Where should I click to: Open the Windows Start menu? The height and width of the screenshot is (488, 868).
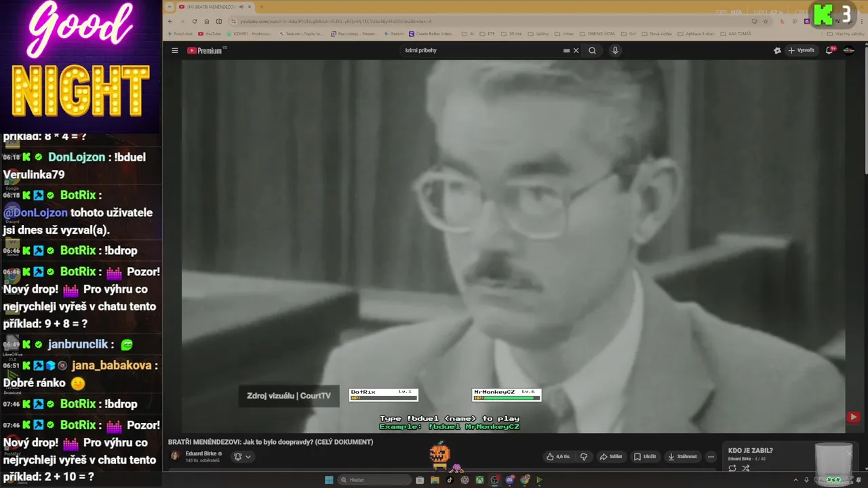click(329, 480)
